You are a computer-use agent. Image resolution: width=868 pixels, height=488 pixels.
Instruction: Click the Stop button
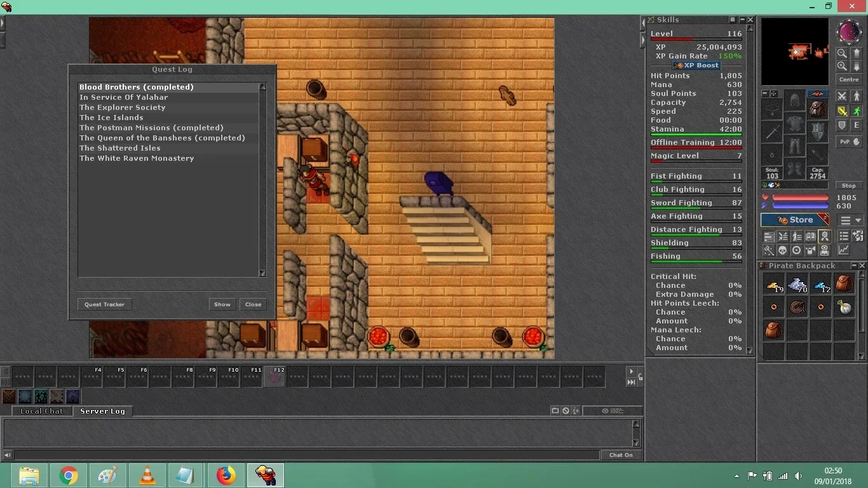(x=849, y=186)
